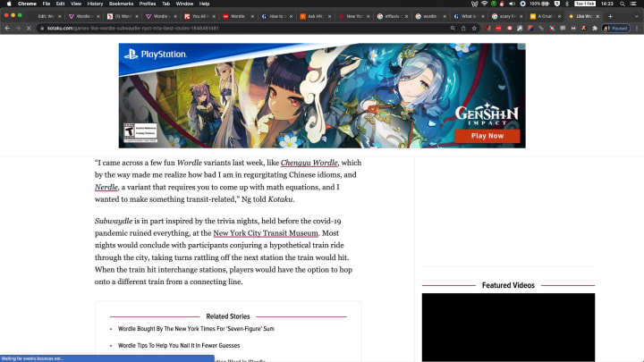
Task: Open the share icon in address bar
Action: 463,29
